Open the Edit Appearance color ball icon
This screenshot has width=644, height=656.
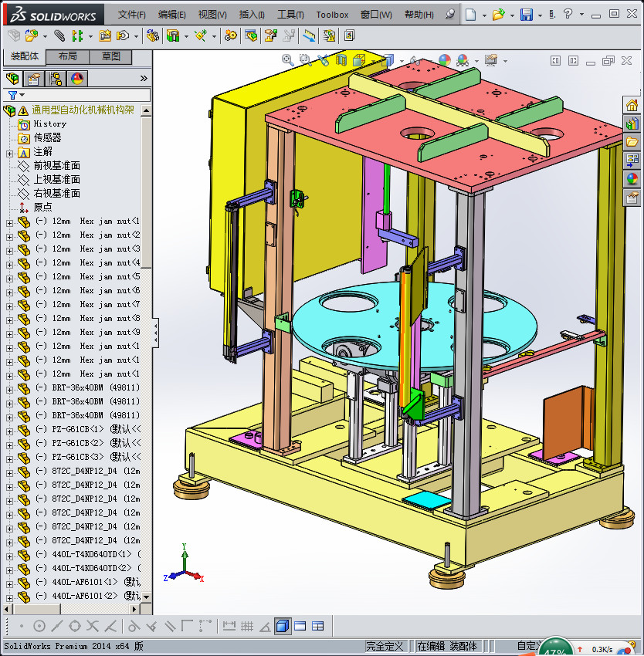click(445, 60)
